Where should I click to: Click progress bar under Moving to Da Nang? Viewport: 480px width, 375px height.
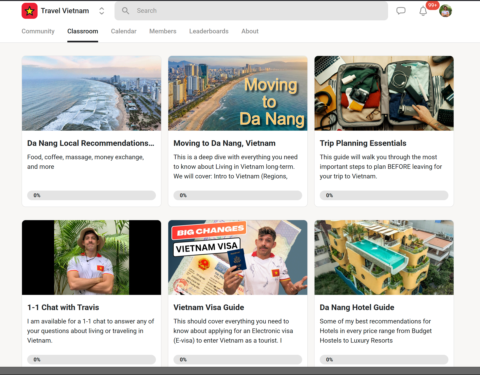point(238,195)
